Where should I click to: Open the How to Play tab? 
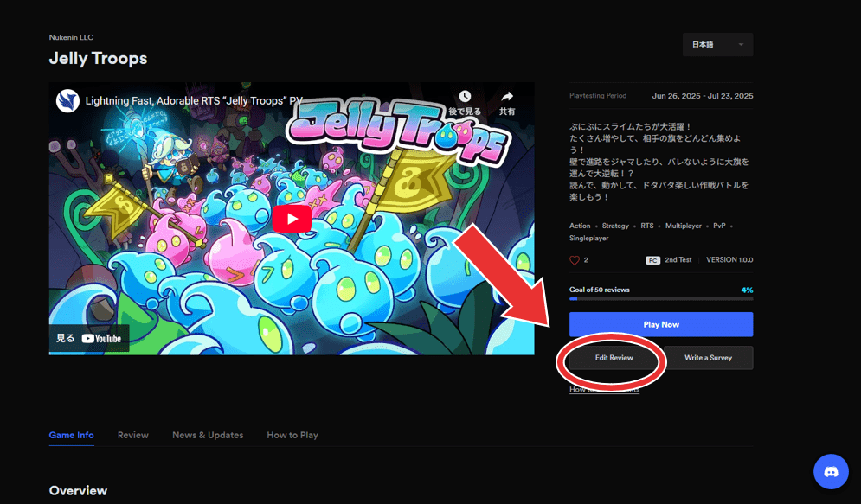[x=292, y=435]
